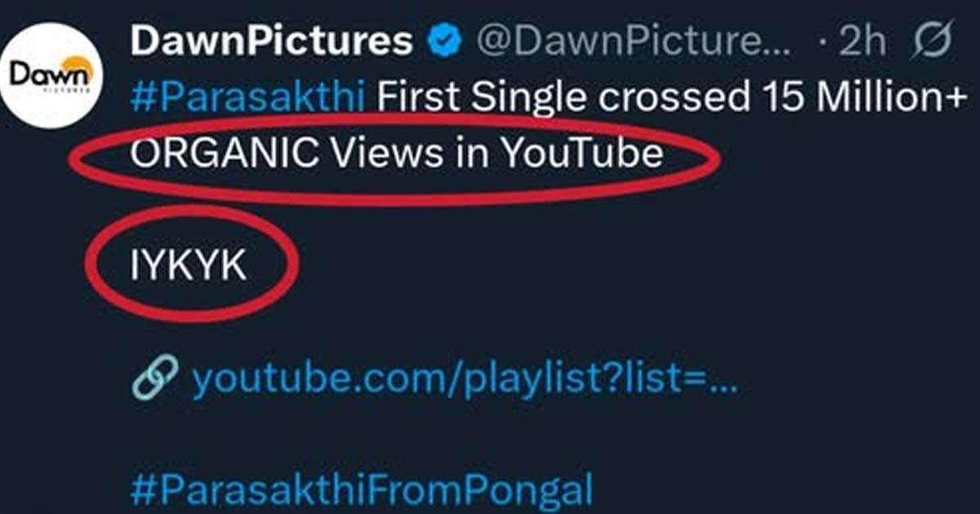Click the orange sun in the Dawn logo

pyautogui.click(x=79, y=67)
